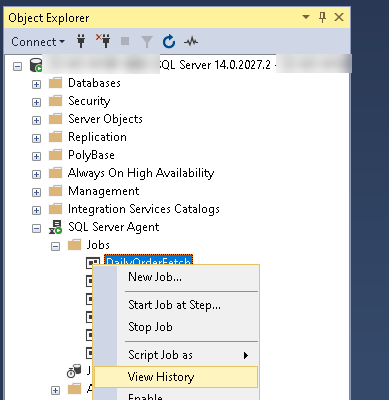This screenshot has width=389, height=400.
Task: Expand the Replication node
Action: pos(36,138)
